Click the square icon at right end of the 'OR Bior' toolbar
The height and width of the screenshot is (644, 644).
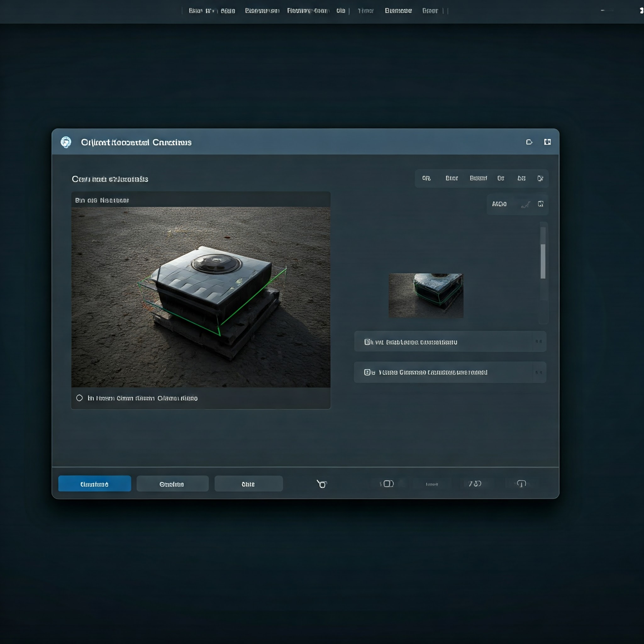[540, 178]
